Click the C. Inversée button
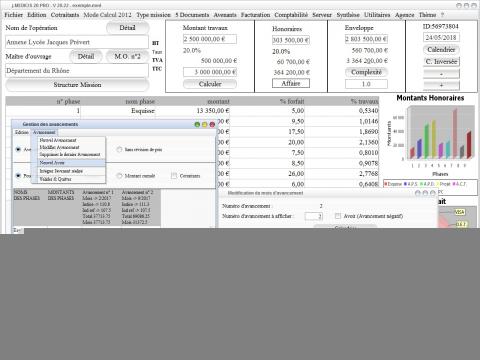 pos(441,62)
